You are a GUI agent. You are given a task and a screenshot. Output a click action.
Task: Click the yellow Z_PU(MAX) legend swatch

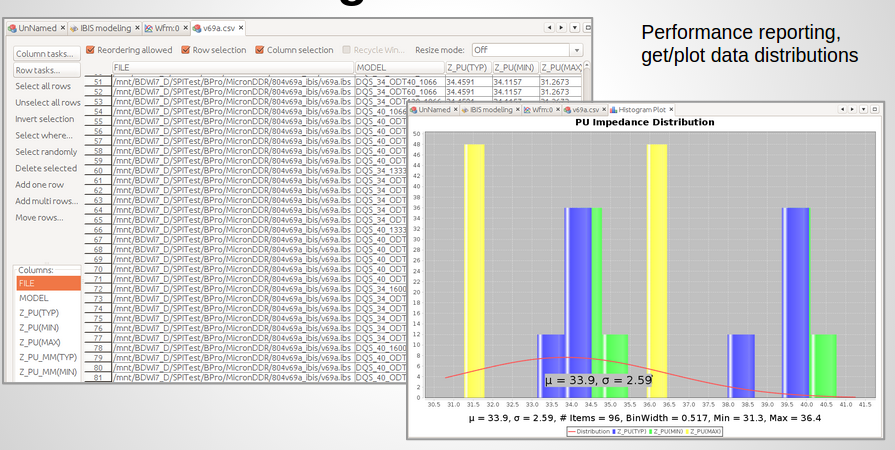coord(688,431)
